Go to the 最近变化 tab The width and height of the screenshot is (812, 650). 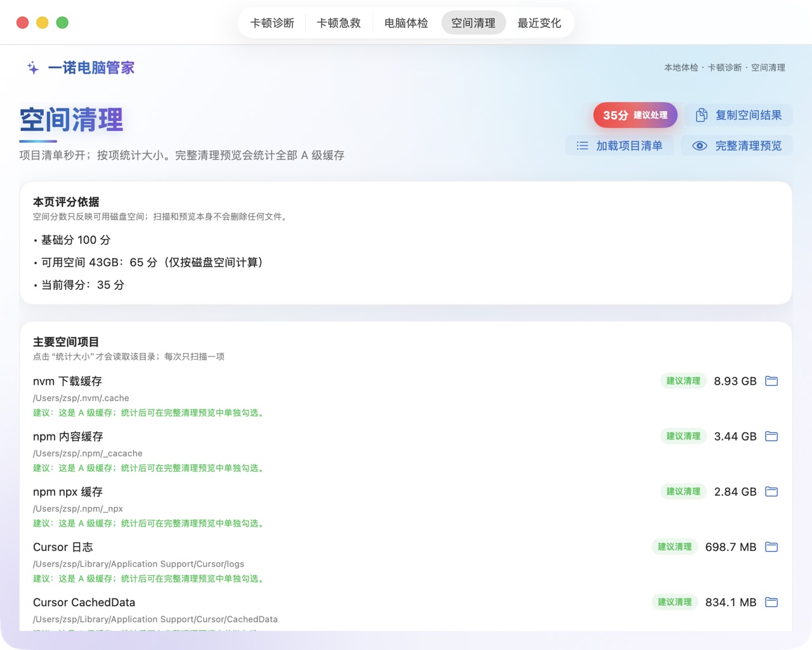539,23
